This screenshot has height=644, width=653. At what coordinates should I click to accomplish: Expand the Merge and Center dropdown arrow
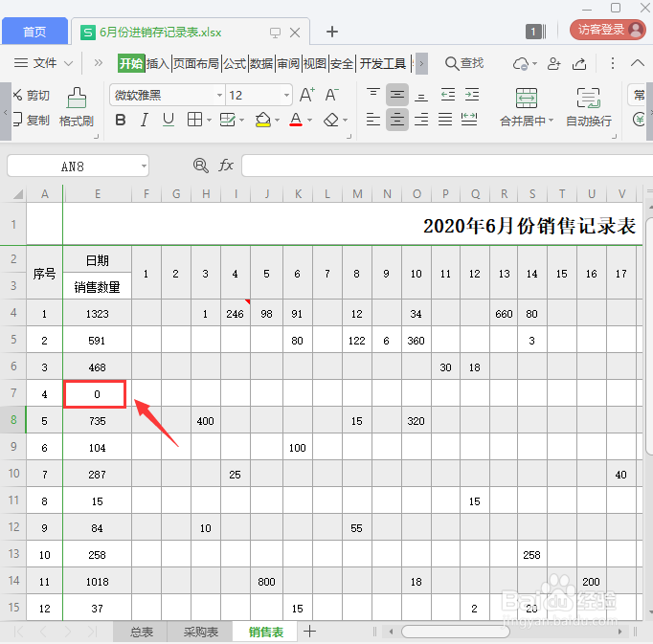(x=551, y=121)
